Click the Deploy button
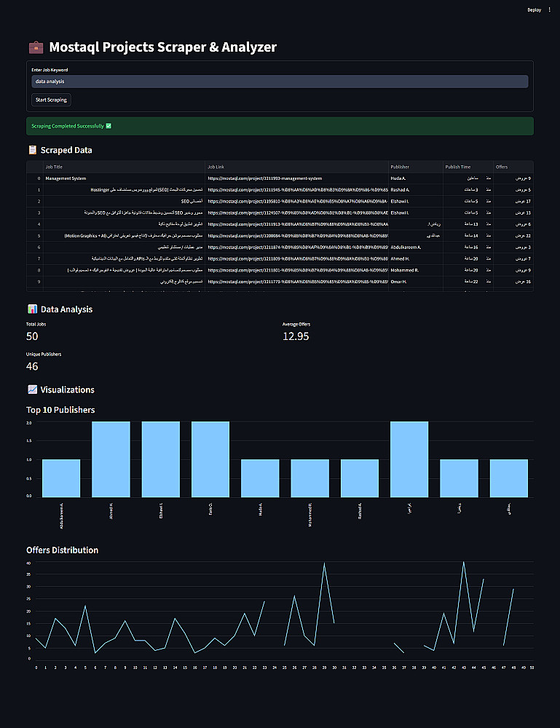Screen dimensions: 560x728 point(534,9)
